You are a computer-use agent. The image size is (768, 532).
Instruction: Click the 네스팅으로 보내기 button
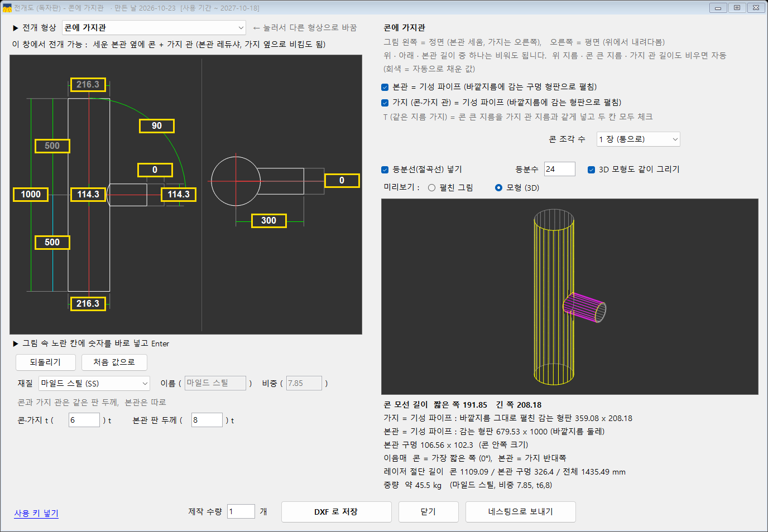click(520, 512)
